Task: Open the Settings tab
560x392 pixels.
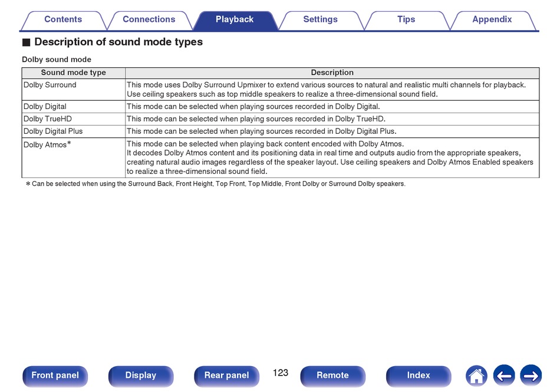Action: pyautogui.click(x=320, y=20)
